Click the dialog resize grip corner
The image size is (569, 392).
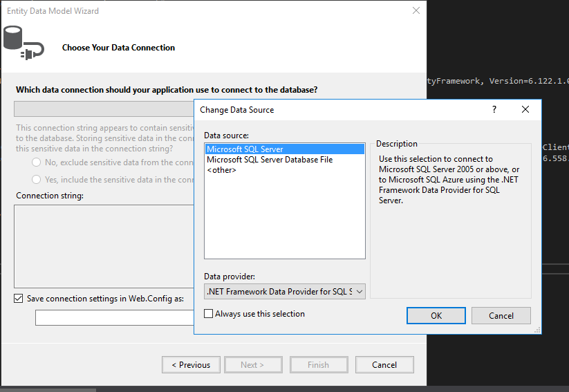(537, 330)
